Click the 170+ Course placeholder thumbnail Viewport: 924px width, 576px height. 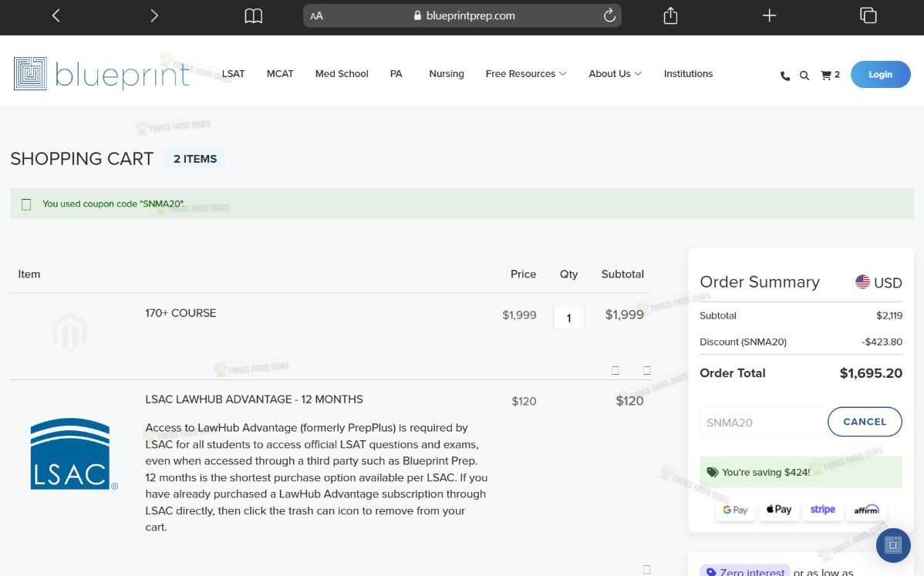[x=69, y=333]
